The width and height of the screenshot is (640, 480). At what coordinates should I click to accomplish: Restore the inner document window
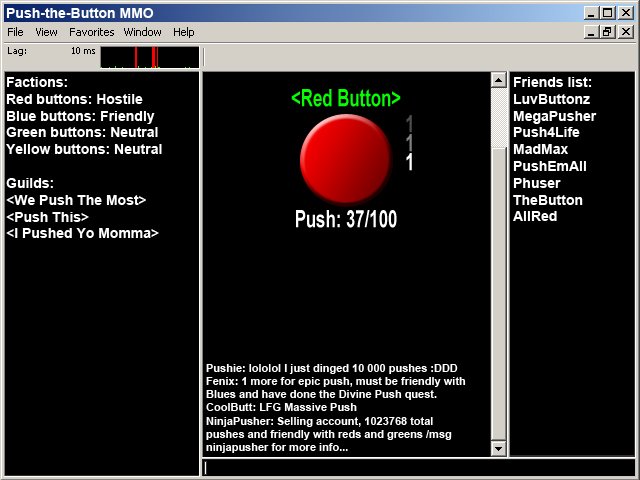(x=607, y=32)
